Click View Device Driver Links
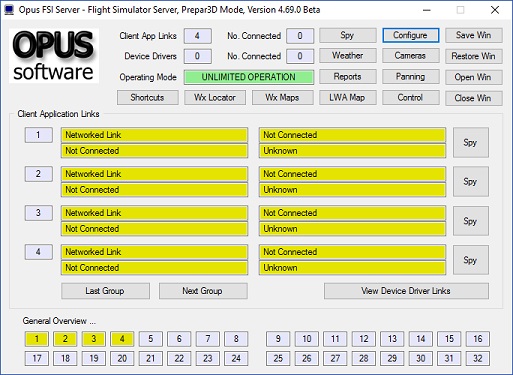The height and width of the screenshot is (375, 513). [x=406, y=291]
